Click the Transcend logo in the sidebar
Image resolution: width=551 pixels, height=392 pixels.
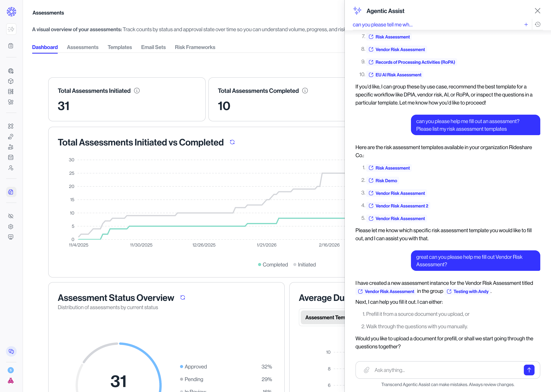pyautogui.click(x=11, y=11)
